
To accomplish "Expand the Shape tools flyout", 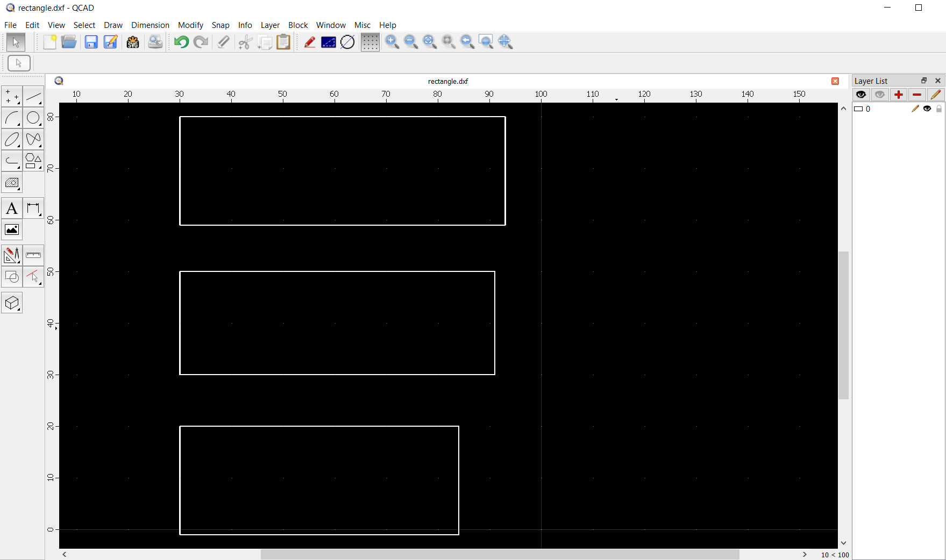I will [x=33, y=161].
